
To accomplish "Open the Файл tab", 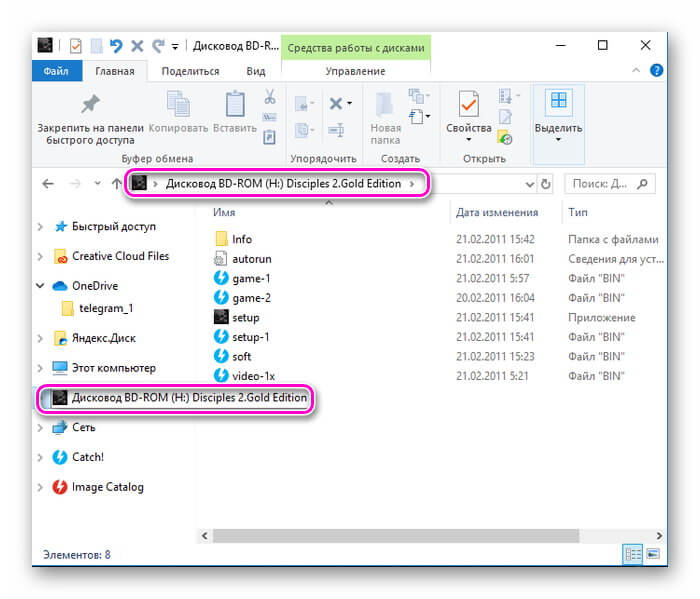I will (57, 71).
